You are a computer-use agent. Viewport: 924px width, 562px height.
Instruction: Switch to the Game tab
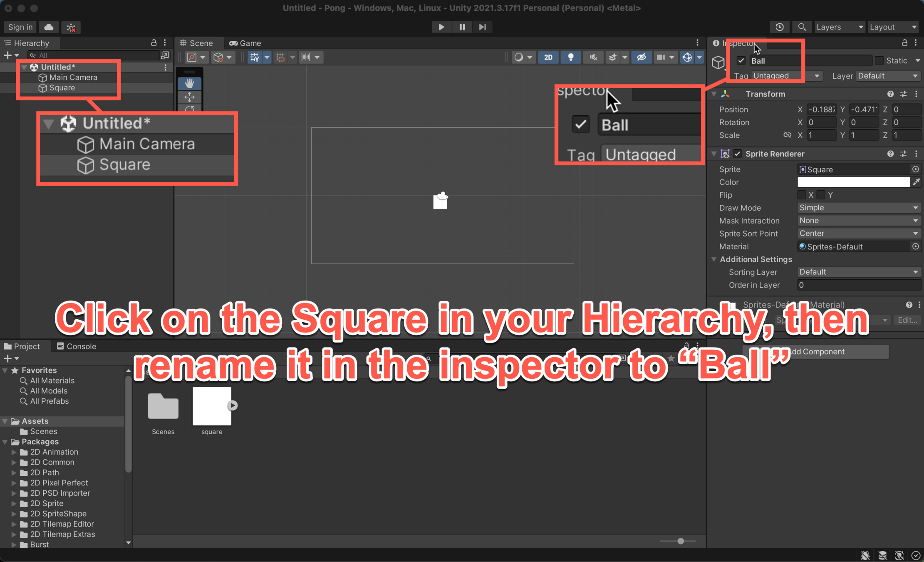[x=245, y=43]
